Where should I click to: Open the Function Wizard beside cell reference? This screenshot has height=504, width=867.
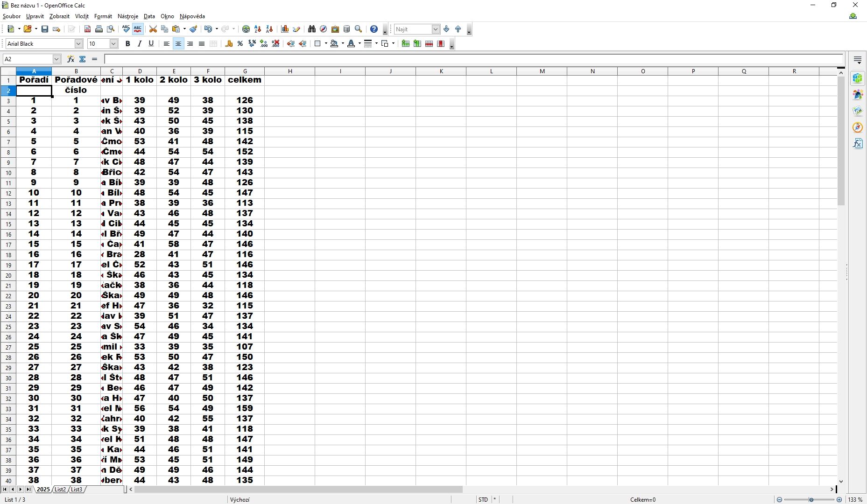(70, 59)
